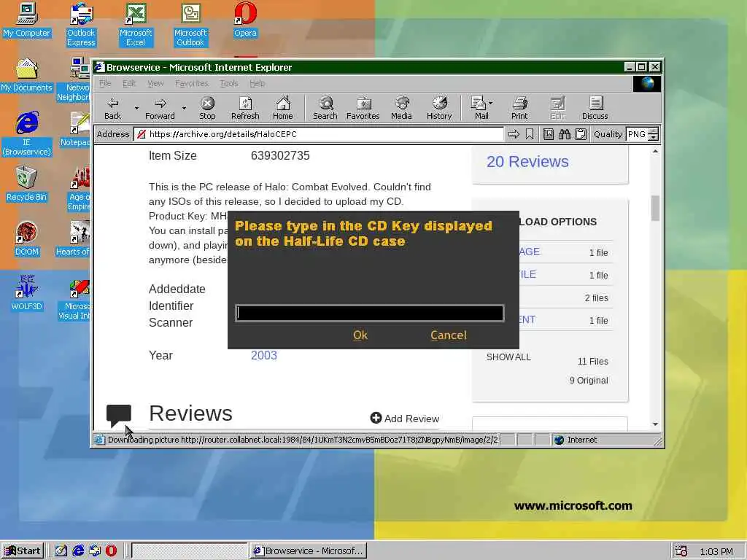747x560 pixels.
Task: Click Cancel in the CD Key dialog
Action: click(x=449, y=335)
